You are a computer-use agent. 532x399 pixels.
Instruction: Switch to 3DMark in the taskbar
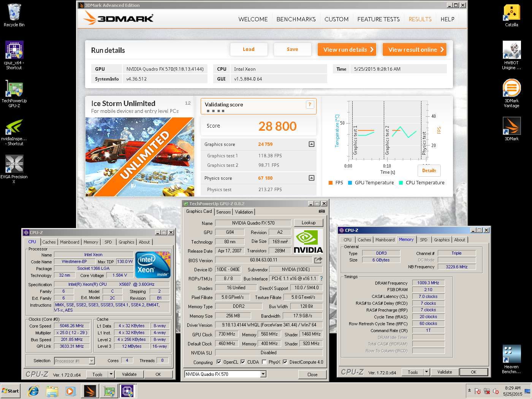90,391
